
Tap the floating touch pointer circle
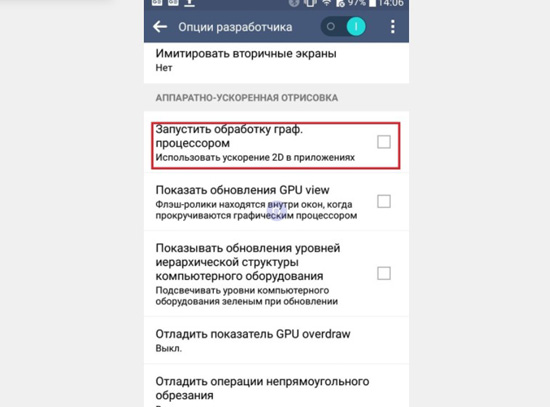(x=276, y=211)
